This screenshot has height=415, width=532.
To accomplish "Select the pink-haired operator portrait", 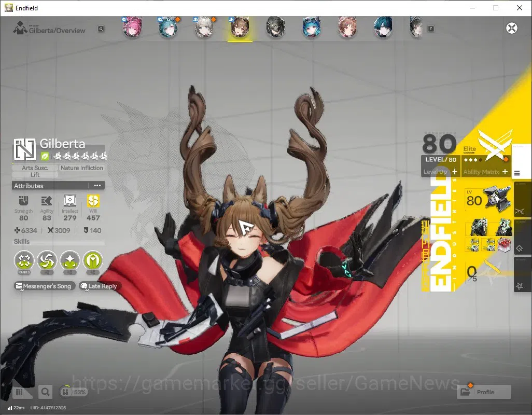I will coord(132,27).
